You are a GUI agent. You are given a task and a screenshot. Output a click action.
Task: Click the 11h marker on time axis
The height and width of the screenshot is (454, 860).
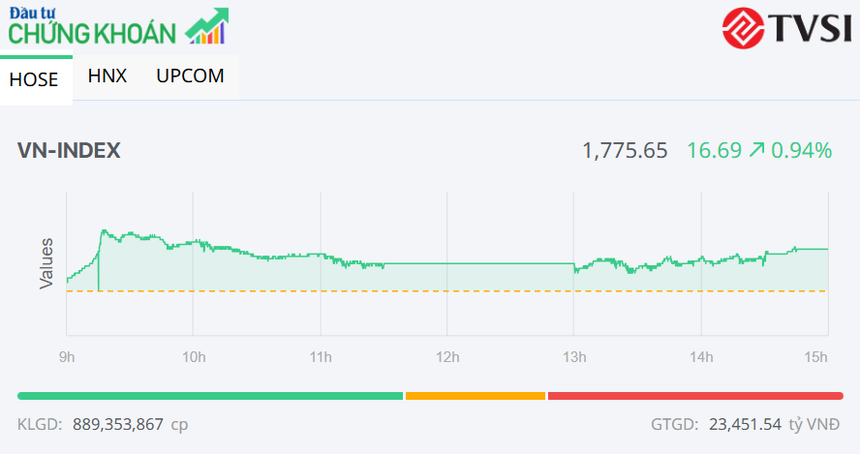[320, 358]
